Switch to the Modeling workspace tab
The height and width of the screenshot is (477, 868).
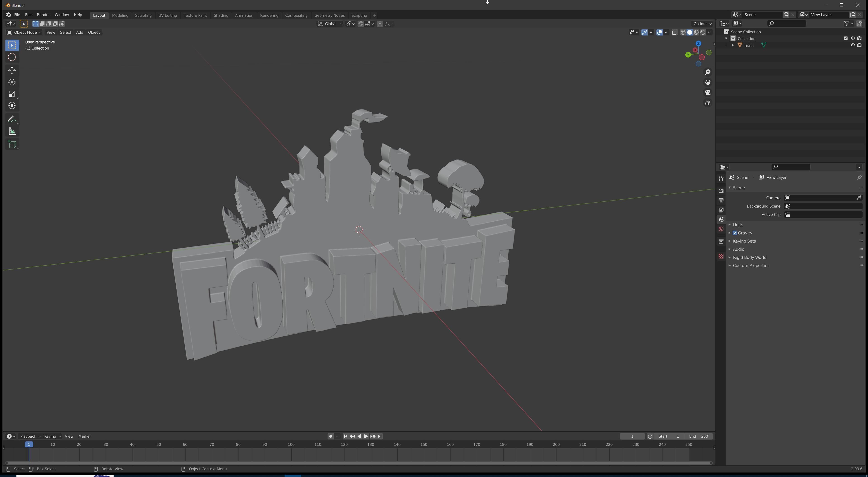[120, 15]
